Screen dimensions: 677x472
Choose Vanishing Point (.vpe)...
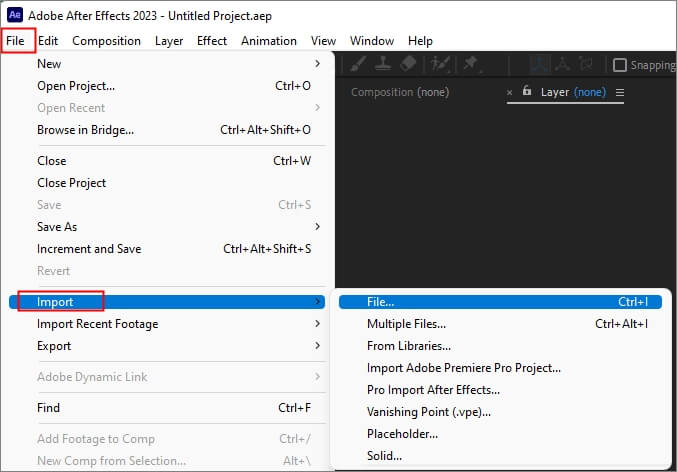coord(500,412)
